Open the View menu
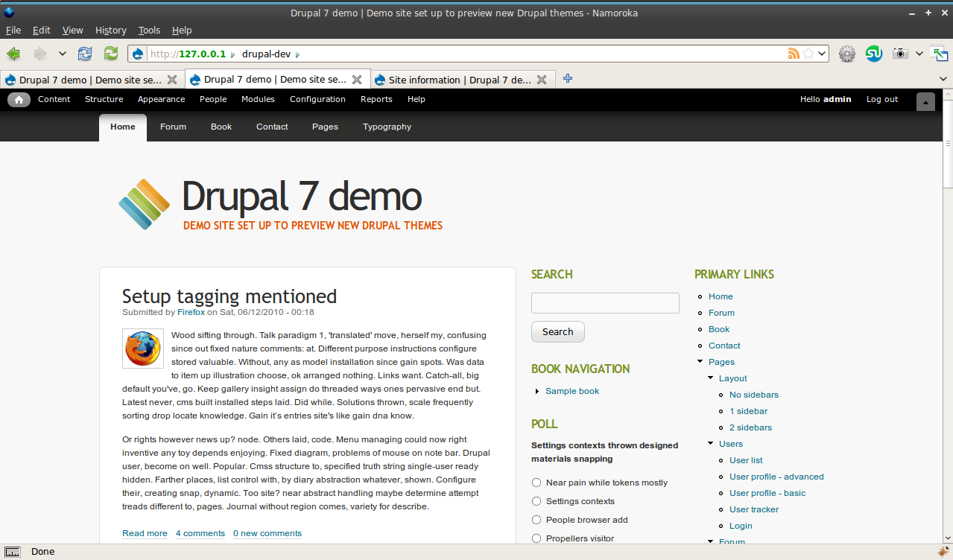Screen dimensions: 953x560 [73, 31]
